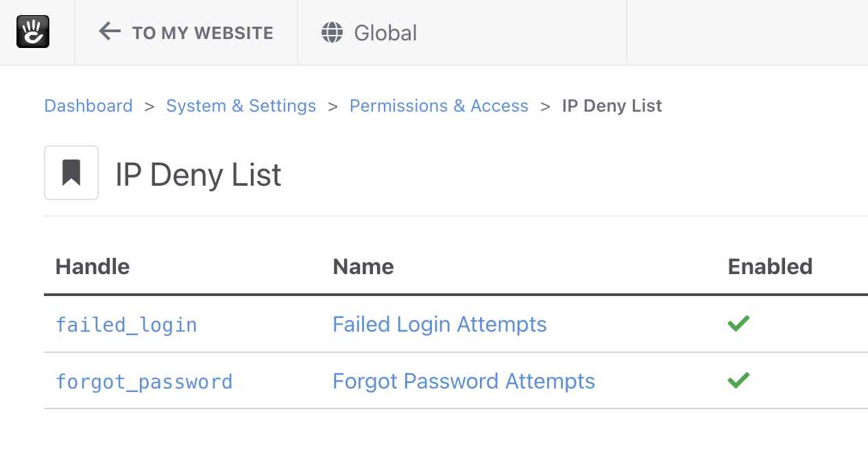
Task: Go to Dashboard via the breadcrumb
Action: click(88, 106)
